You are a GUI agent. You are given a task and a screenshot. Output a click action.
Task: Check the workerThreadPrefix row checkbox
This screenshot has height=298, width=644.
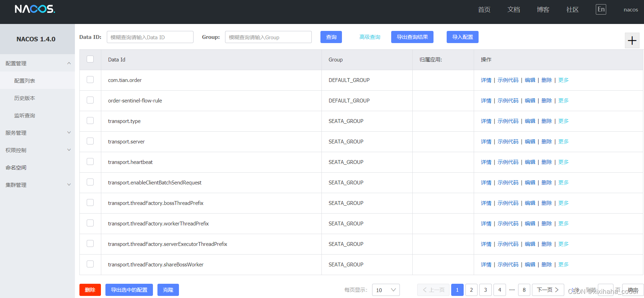pos(90,223)
